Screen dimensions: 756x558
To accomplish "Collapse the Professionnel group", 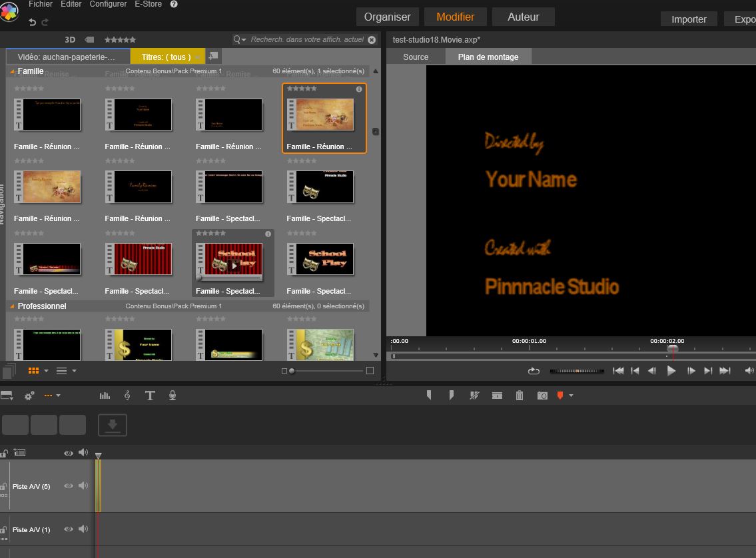I will [x=12, y=306].
